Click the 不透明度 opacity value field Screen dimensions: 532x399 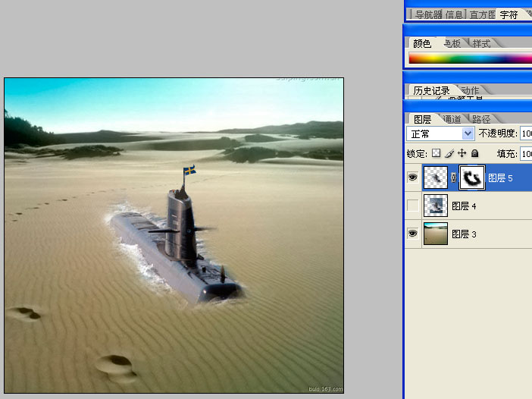pyautogui.click(x=526, y=134)
